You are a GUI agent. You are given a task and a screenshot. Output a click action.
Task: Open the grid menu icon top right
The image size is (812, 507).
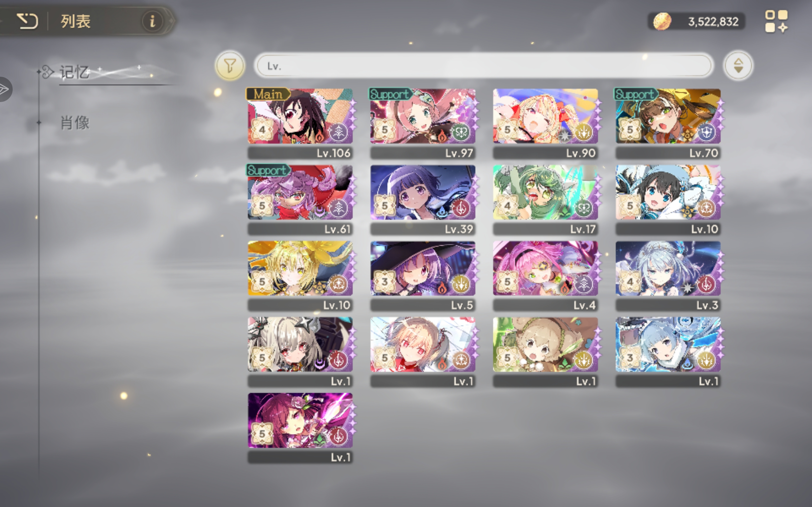point(776,22)
